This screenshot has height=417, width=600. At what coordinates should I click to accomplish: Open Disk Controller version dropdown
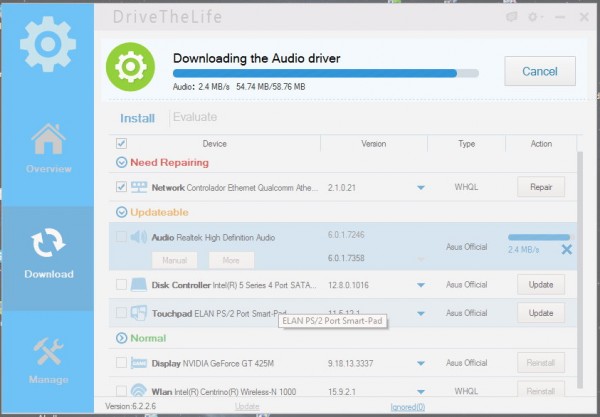point(421,285)
